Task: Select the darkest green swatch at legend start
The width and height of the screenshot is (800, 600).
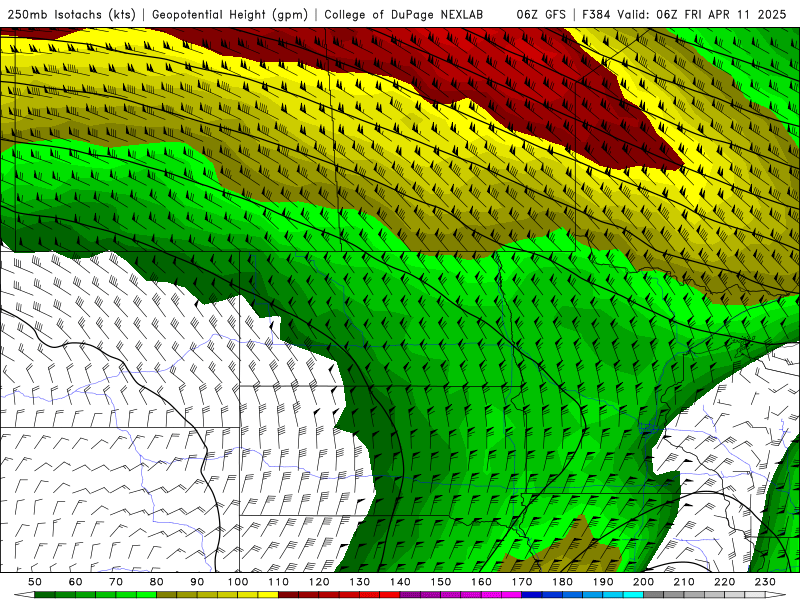Action: pos(45,595)
